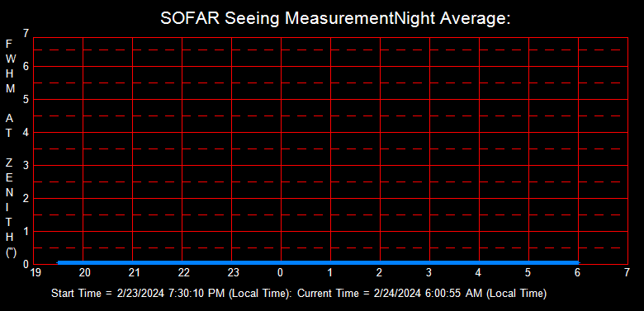Click x-axis tick label 3
Image resolution: width=644 pixels, height=311 pixels.
click(x=429, y=273)
